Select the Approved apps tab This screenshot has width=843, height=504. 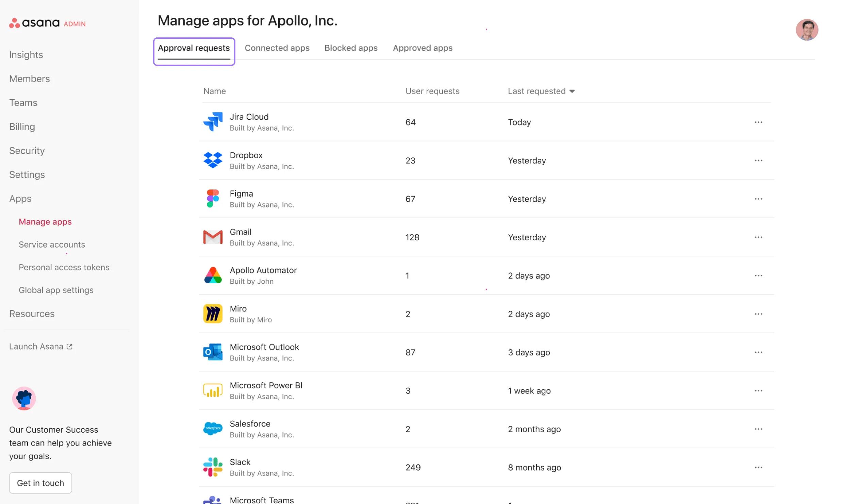tap(423, 48)
